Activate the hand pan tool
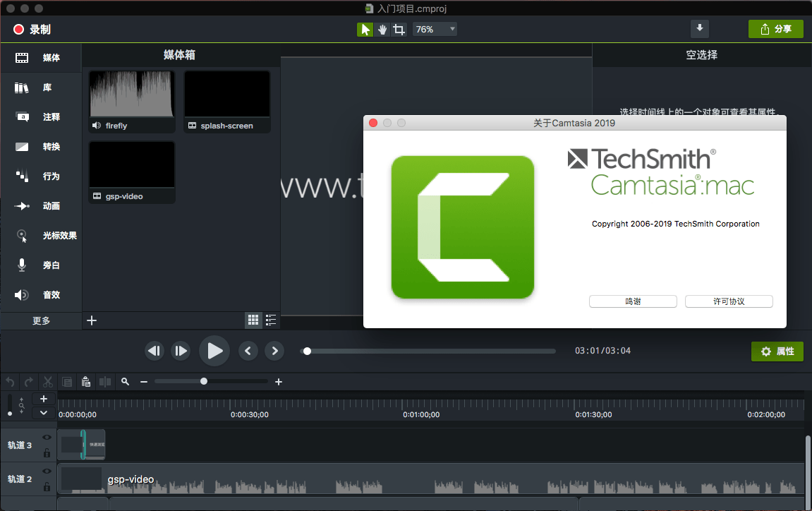This screenshot has width=812, height=511. pos(382,30)
